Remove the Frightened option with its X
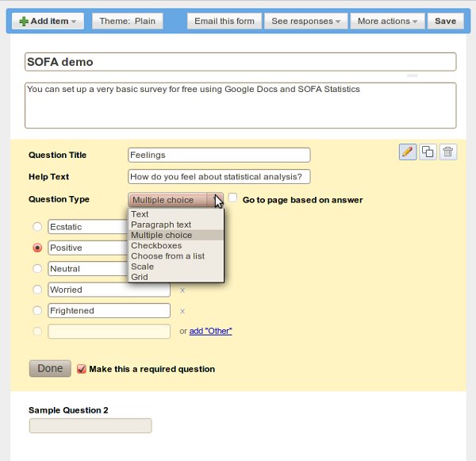 point(182,311)
